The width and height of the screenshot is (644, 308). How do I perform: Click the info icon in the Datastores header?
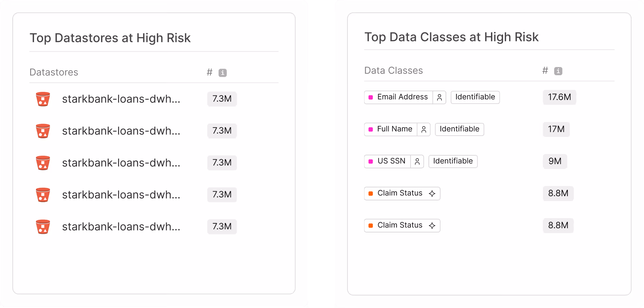pos(223,73)
